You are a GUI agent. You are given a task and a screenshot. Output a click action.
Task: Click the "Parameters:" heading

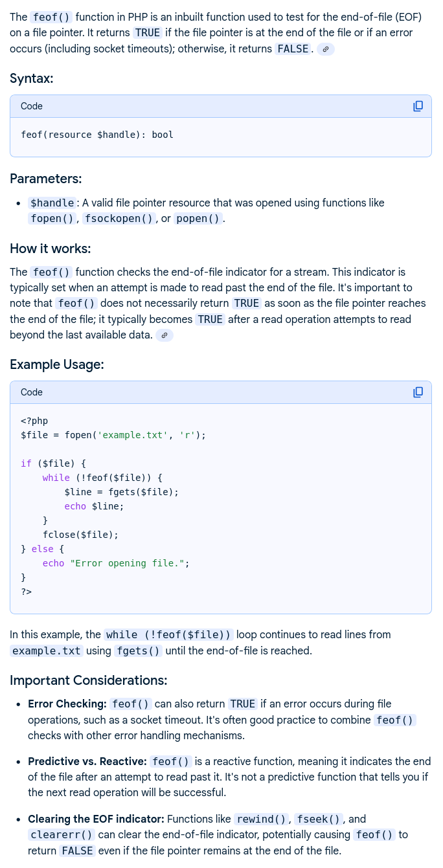[45, 179]
